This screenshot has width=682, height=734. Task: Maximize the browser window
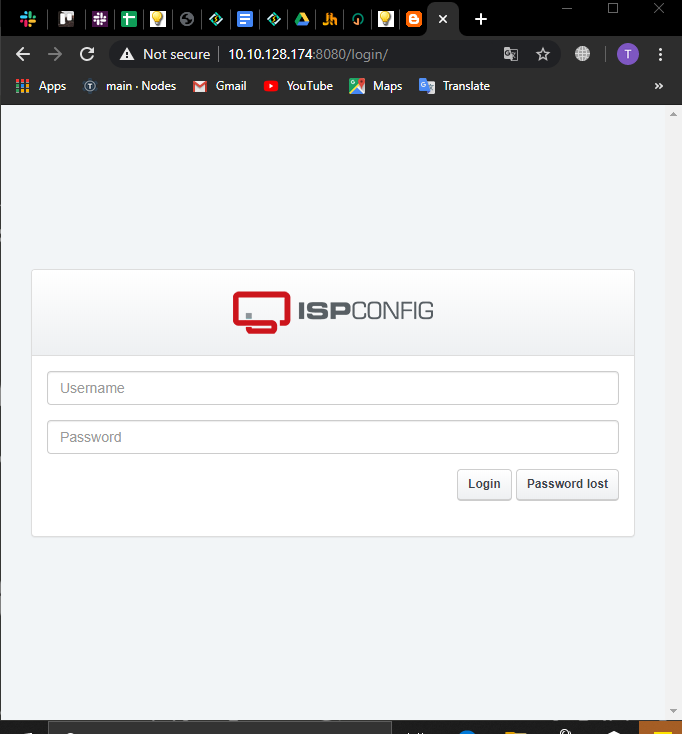[613, 8]
